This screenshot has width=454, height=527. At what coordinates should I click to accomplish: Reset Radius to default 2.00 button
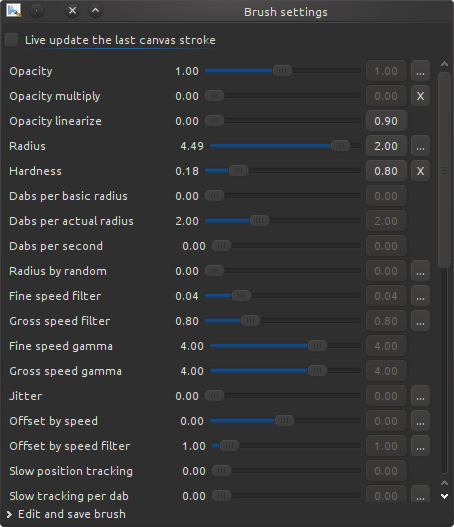click(386, 146)
